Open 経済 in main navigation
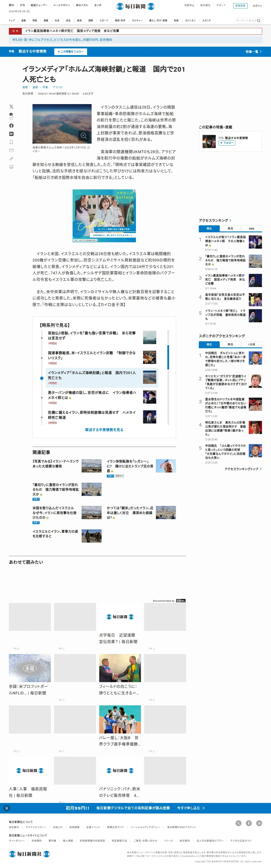Viewport: 271px width, 868px height. point(79,20)
